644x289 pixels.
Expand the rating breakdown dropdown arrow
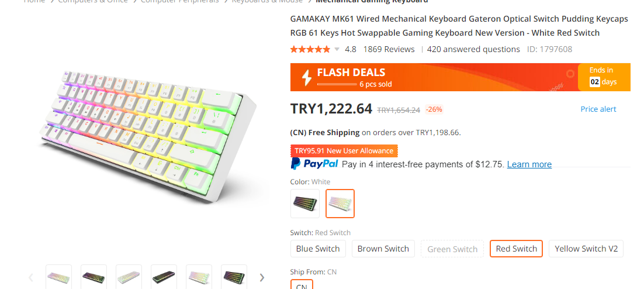click(x=337, y=50)
